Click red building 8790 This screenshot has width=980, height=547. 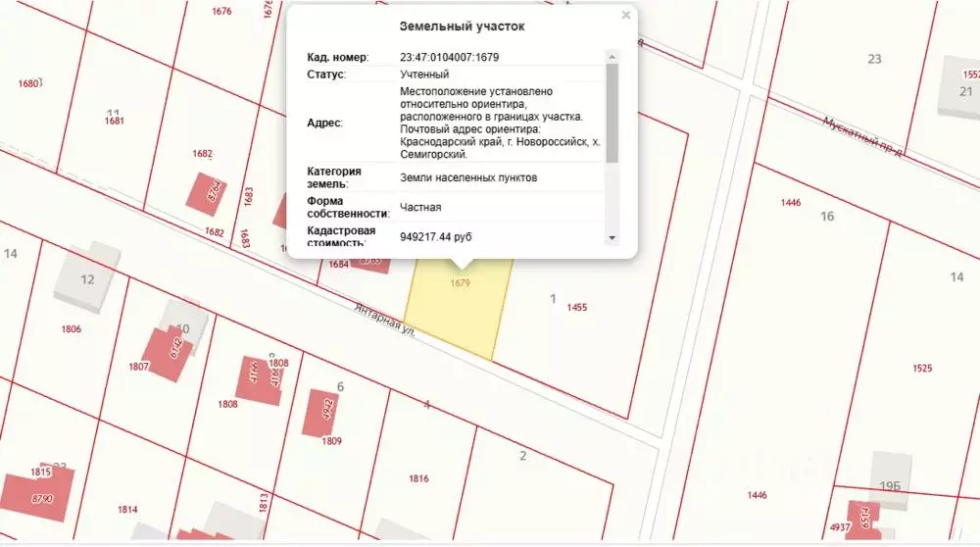[36, 494]
